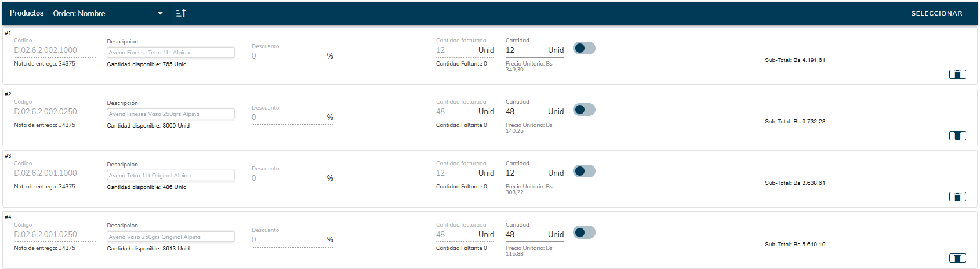Image resolution: width=980 pixels, height=269 pixels.
Task: Open the Orden: Nombre dropdown
Action: pyautogui.click(x=108, y=13)
